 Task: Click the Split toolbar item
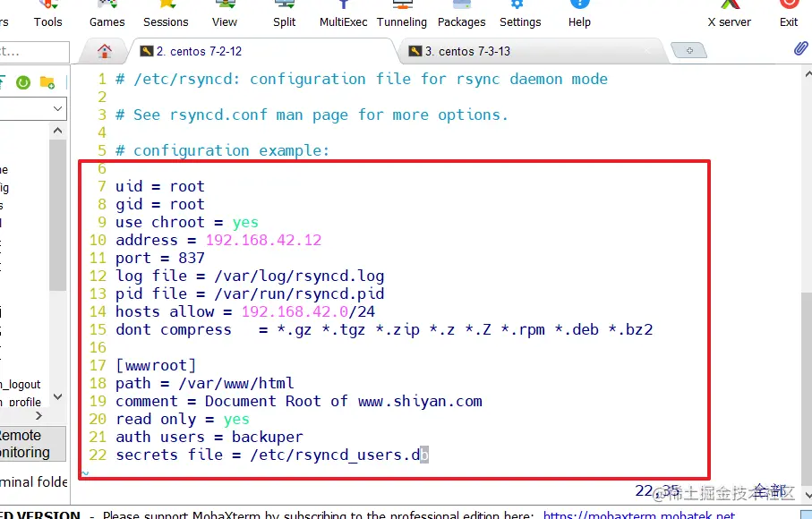[285, 14]
